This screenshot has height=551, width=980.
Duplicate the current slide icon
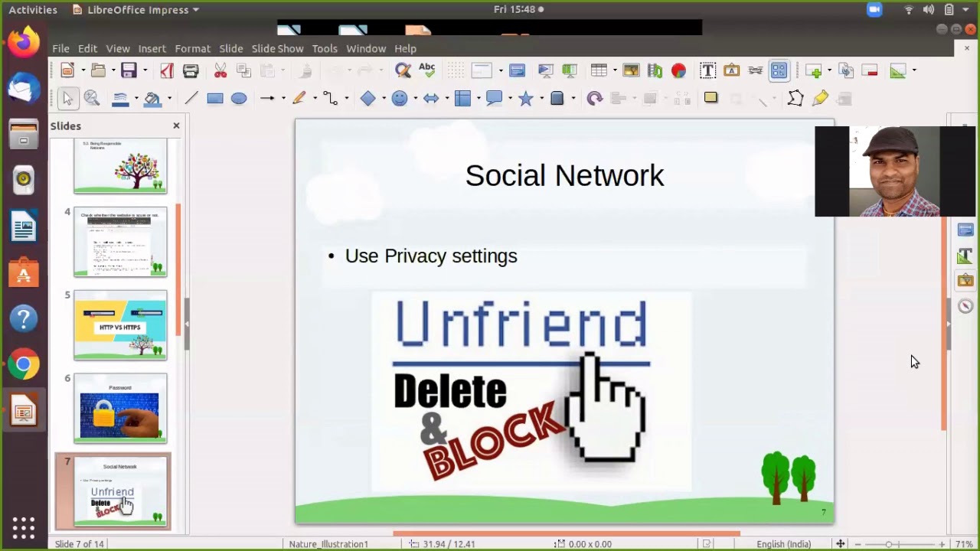coord(846,70)
